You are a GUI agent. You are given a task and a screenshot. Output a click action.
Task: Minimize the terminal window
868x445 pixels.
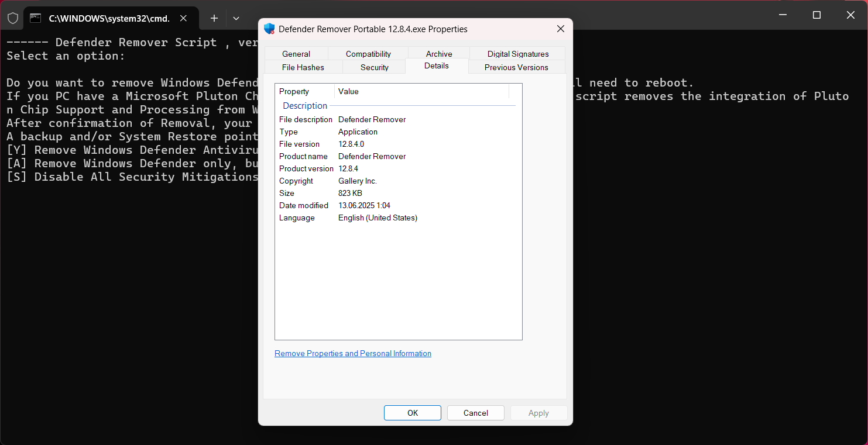[x=783, y=15]
